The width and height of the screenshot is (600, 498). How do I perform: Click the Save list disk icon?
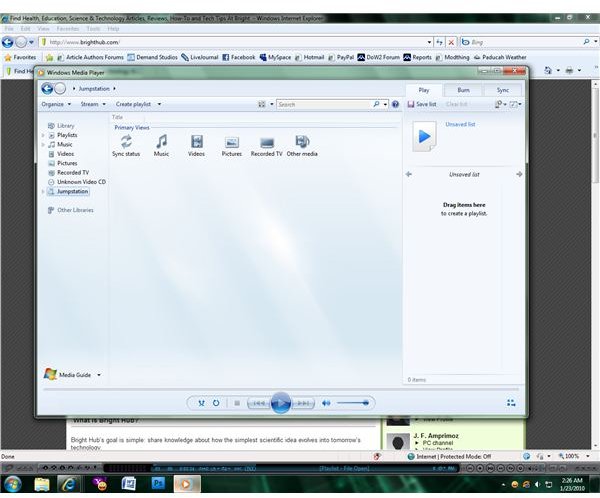click(411, 104)
